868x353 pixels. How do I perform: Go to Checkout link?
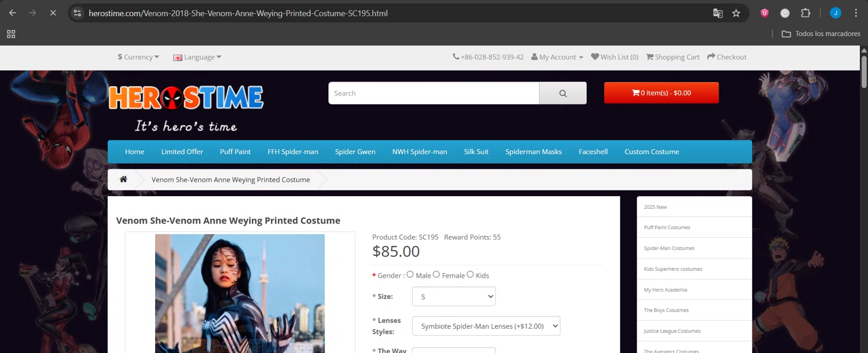coord(727,57)
